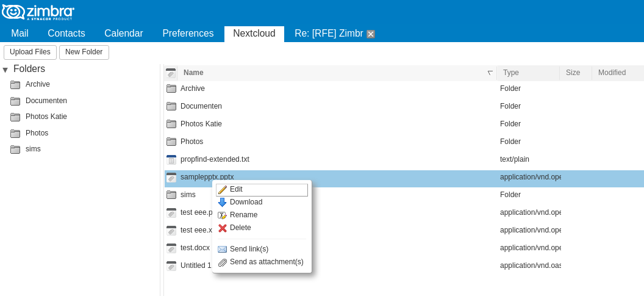The height and width of the screenshot is (296, 644).
Task: Click the New Folder button
Action: pyautogui.click(x=84, y=52)
